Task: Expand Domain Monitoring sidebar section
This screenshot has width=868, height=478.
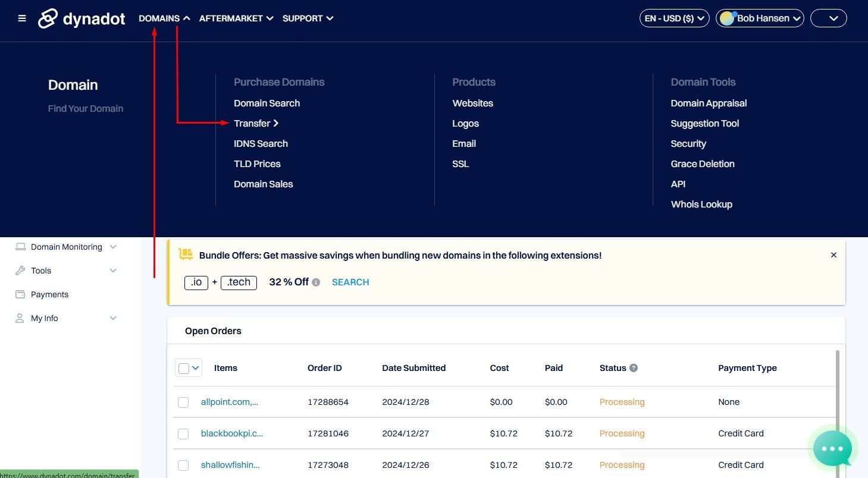Action: (x=113, y=247)
